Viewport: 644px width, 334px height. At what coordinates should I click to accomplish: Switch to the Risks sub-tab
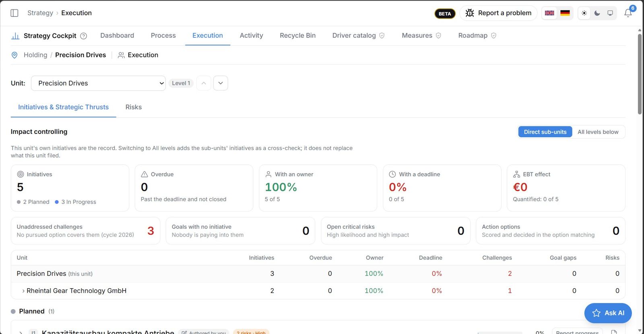(134, 107)
